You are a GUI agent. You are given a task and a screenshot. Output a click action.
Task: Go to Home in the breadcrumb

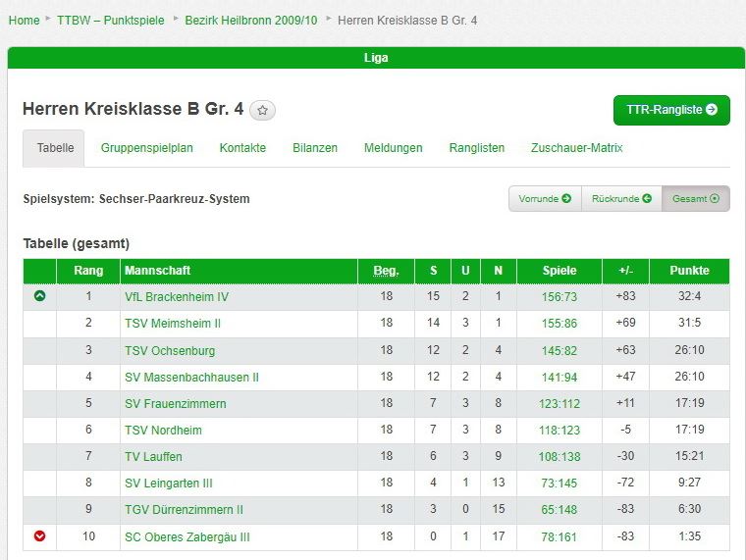coord(25,21)
